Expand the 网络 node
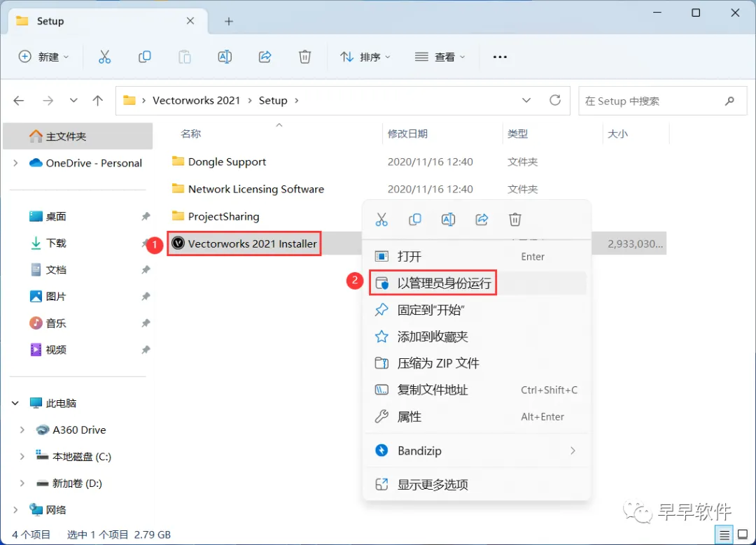This screenshot has width=756, height=545. coord(16,510)
